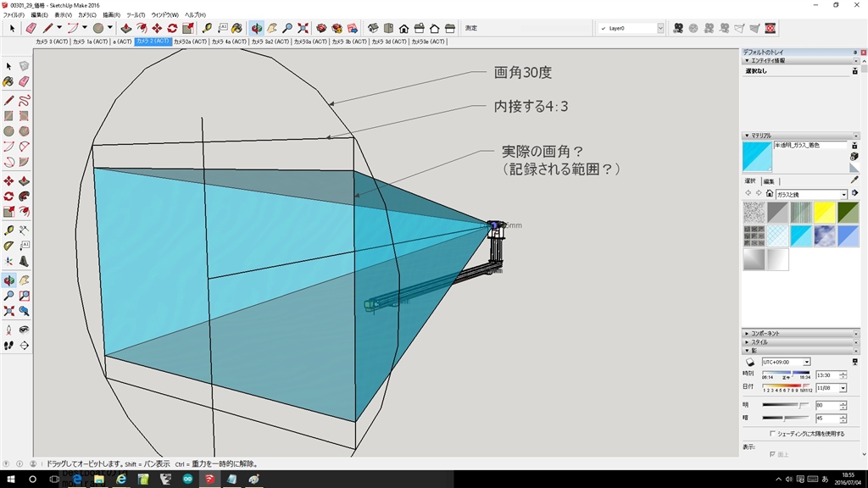Click the 暗 dark slider
Screen dimensions: 868x488
click(785, 419)
